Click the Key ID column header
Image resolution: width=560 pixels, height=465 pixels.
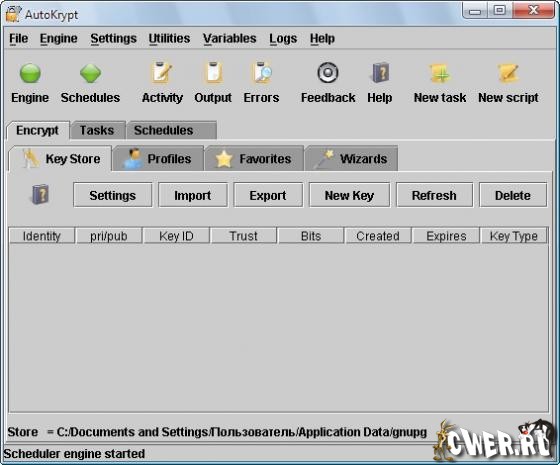pos(176,236)
